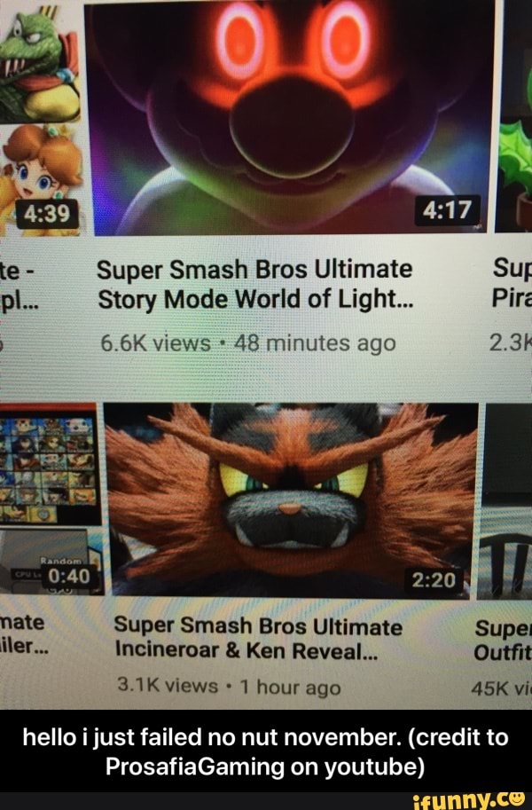Open the green Piranha Plant thumbnail

pyautogui.click(x=514, y=116)
